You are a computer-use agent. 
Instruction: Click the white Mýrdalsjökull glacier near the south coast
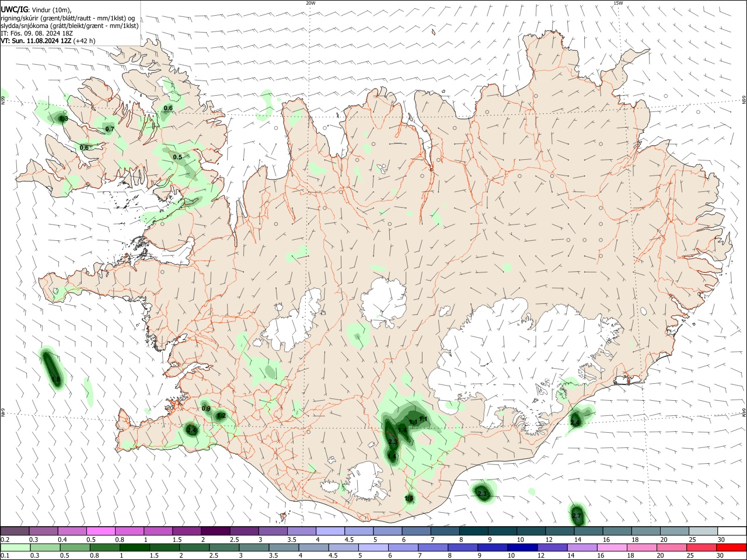pyautogui.click(x=365, y=481)
